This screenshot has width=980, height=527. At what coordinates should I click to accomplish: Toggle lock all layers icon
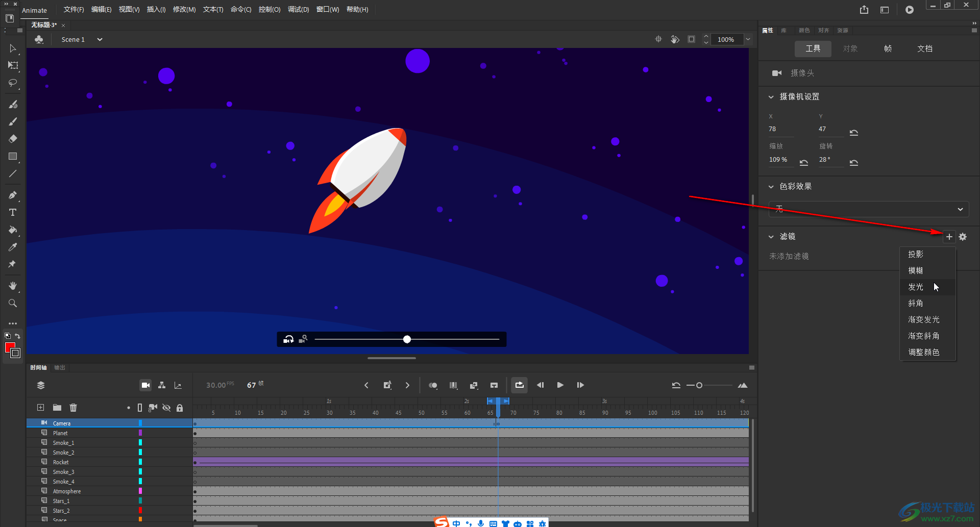coord(180,408)
